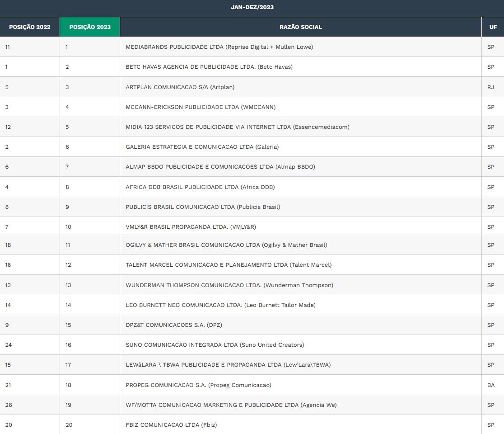504x434 pixels.
Task: Select MEDIABRANDS PUBLICIDADE LTDA row name
Action: (x=219, y=47)
